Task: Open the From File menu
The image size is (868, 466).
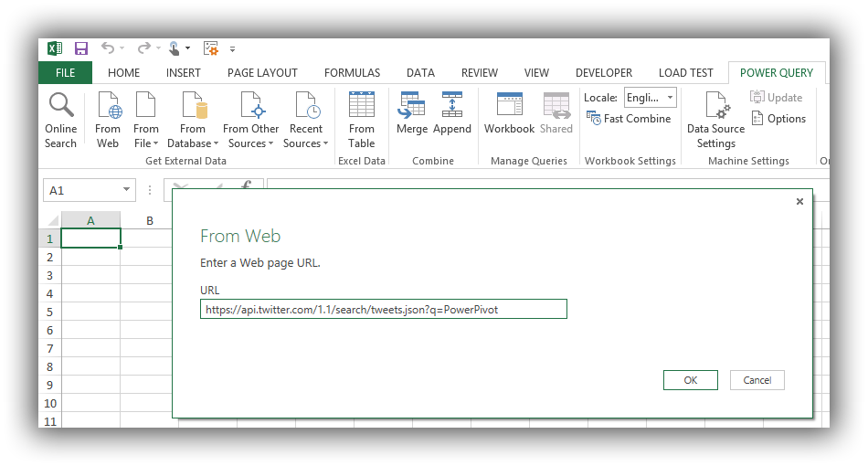Action: (x=145, y=121)
